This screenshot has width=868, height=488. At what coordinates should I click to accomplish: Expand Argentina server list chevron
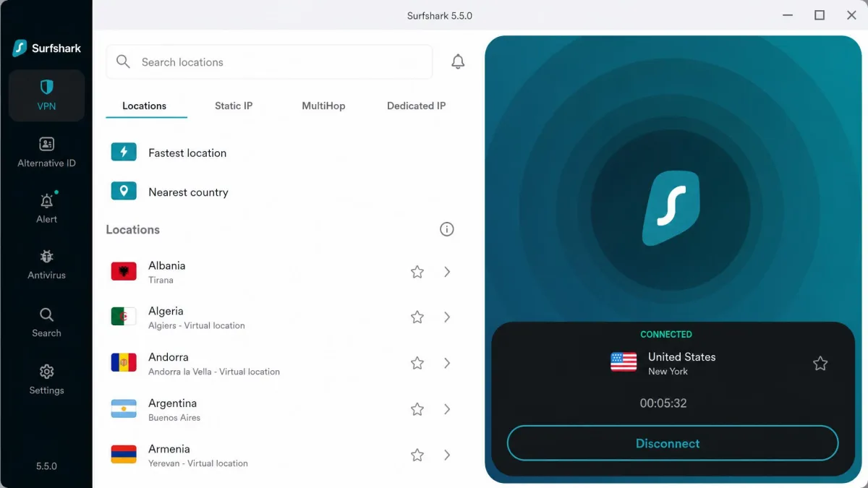click(x=447, y=409)
